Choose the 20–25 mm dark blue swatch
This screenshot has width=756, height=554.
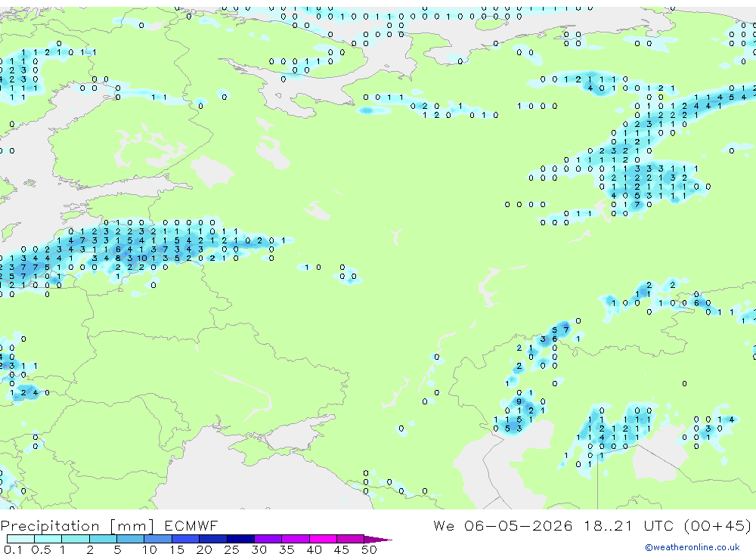click(x=213, y=539)
